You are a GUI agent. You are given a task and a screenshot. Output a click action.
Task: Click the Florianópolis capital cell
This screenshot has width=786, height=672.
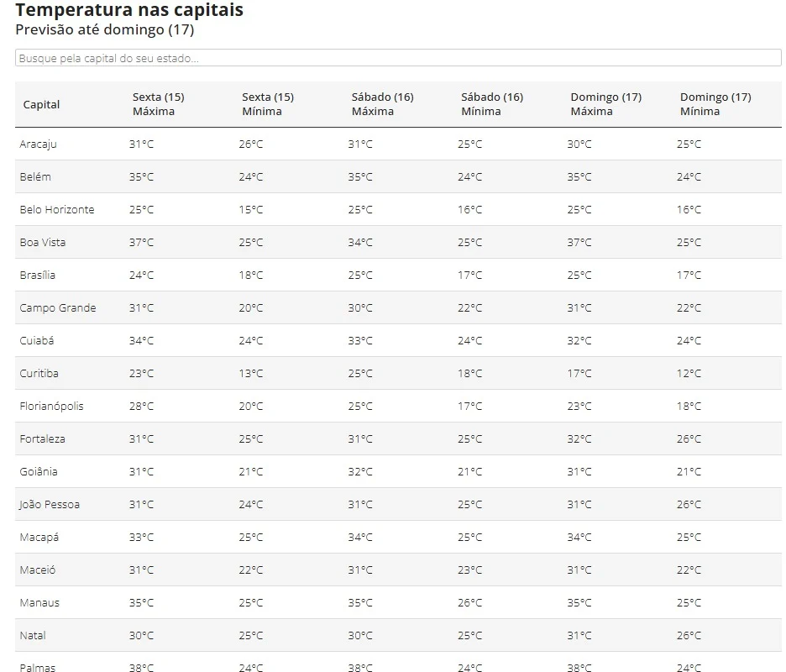click(51, 407)
